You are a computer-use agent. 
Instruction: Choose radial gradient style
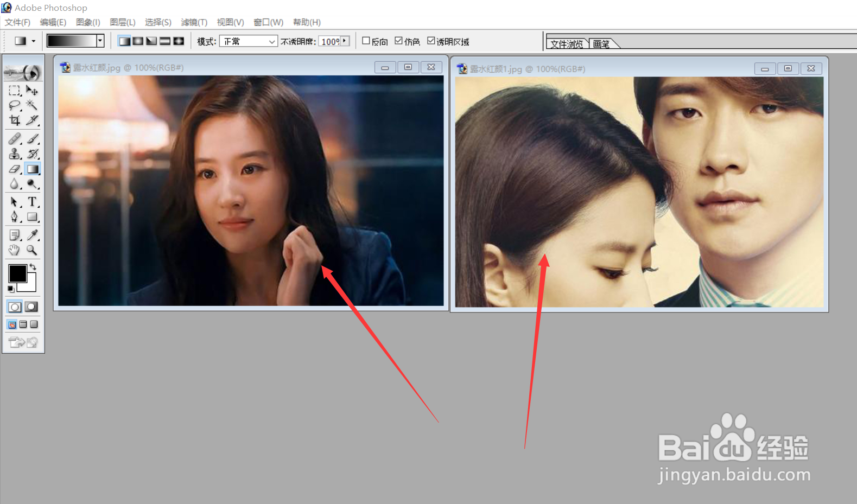coord(138,41)
